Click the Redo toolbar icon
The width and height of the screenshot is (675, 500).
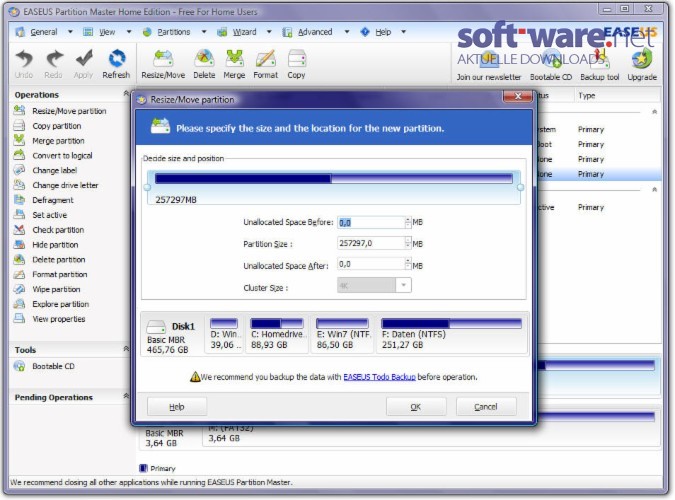[53, 64]
